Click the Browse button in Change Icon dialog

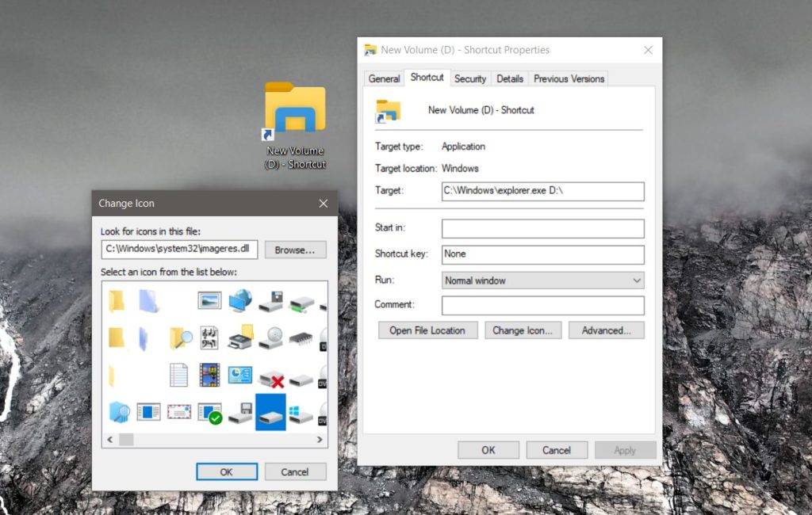(295, 249)
